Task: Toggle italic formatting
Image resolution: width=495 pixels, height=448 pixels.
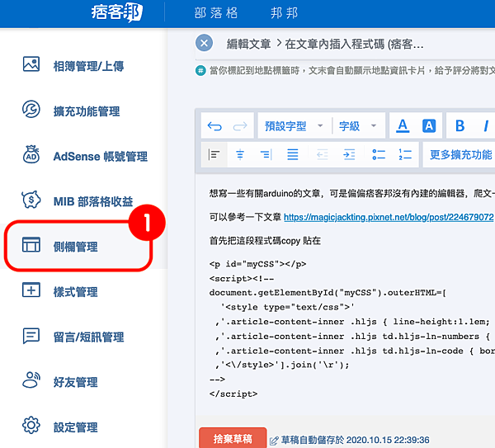Action: point(486,126)
